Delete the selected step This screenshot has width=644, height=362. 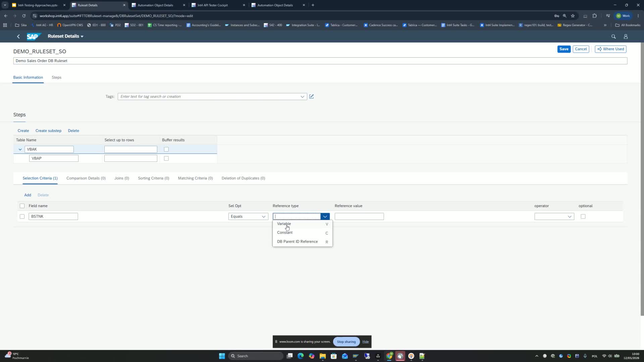pyautogui.click(x=73, y=131)
